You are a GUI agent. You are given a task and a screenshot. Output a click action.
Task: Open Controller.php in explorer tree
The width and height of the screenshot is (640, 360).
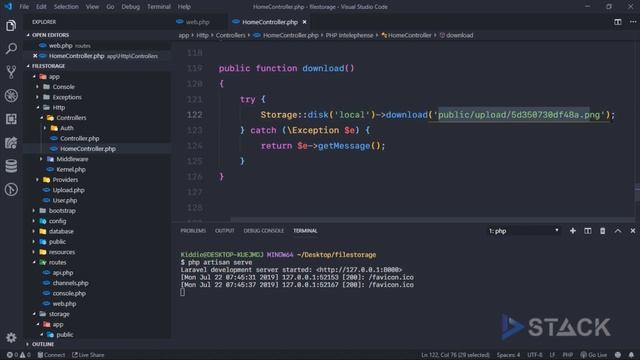click(x=80, y=139)
